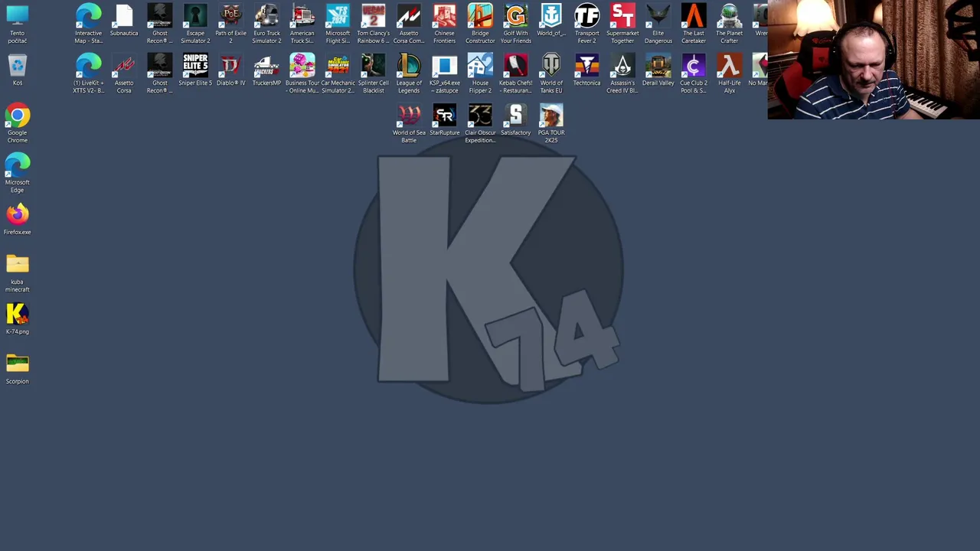Launch Cue Club 2 Pool shortcut
The width and height of the screenshot is (980, 551).
694,73
